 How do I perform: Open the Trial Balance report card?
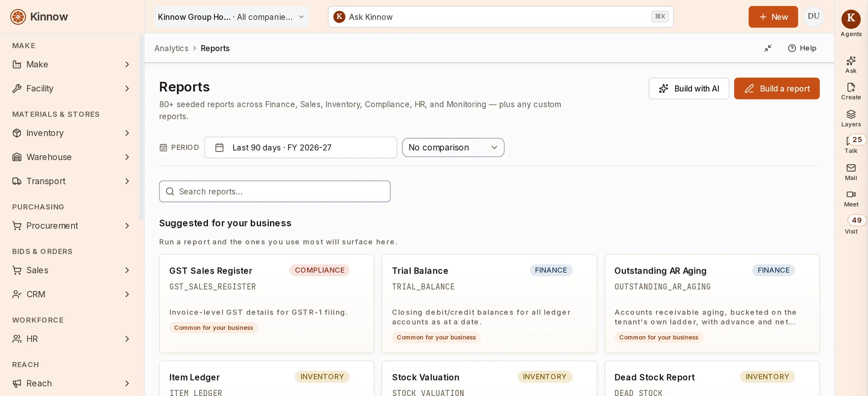click(x=489, y=304)
